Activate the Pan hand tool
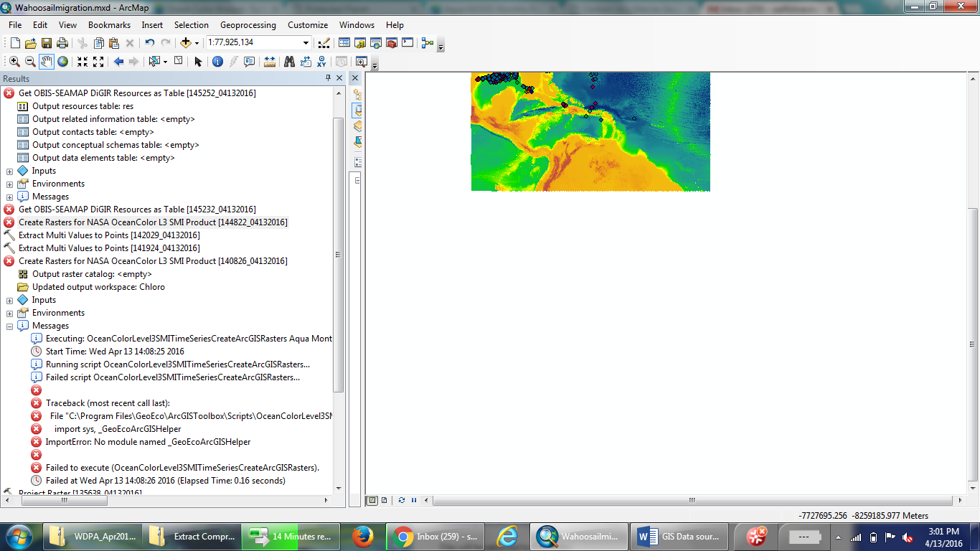 pos(47,62)
